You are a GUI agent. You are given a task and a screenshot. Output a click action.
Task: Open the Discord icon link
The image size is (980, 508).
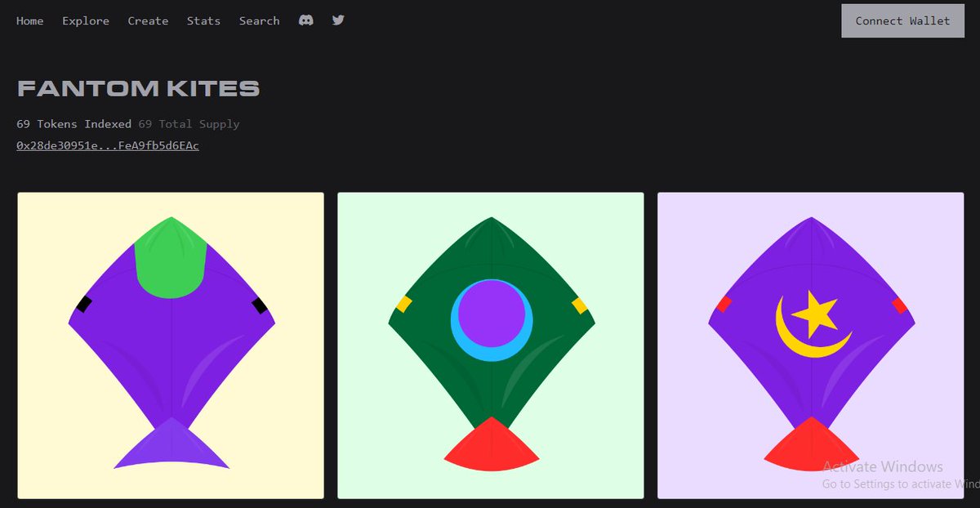305,20
